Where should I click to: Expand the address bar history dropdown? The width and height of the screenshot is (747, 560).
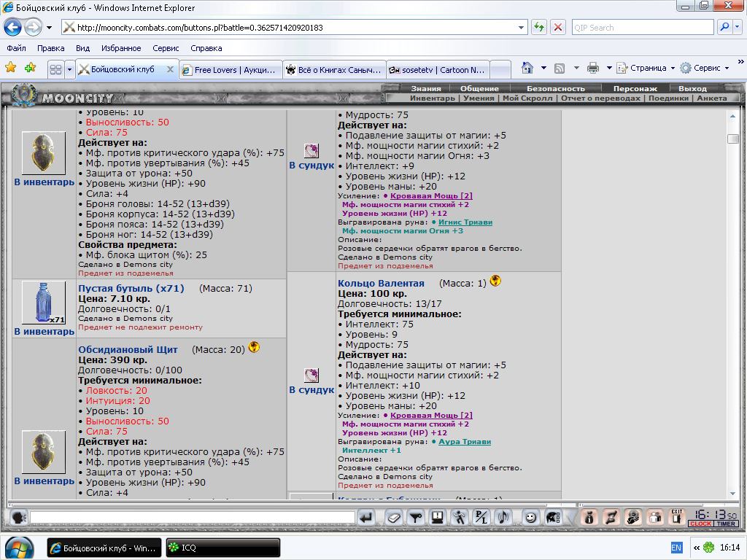tap(521, 28)
